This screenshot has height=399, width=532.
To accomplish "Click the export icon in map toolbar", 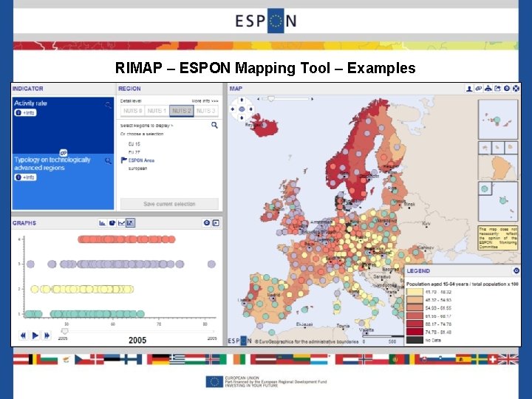I will [x=497, y=89].
